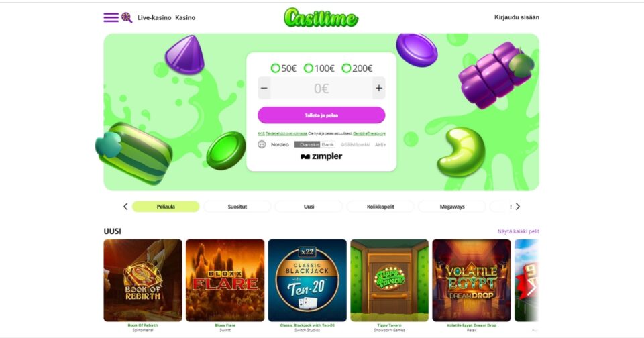Increase deposit amount with plus button
This screenshot has height=338, width=644.
click(x=378, y=88)
